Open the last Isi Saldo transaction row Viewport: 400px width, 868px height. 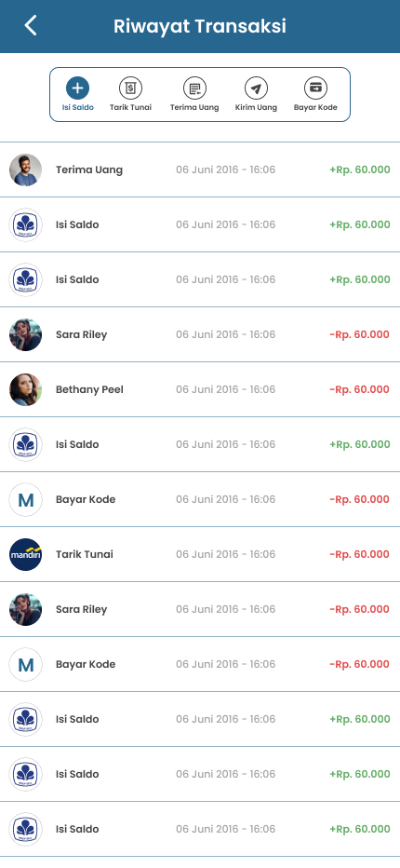(x=200, y=829)
